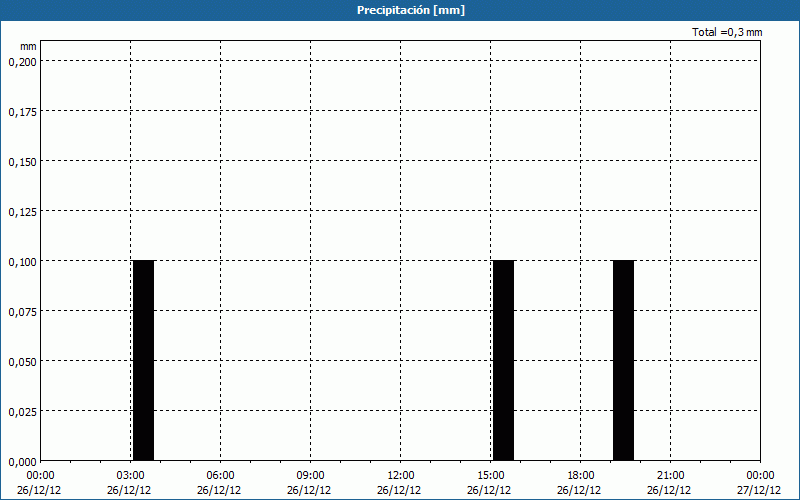Click the 00:00 26/12/12 time label

tap(39, 483)
